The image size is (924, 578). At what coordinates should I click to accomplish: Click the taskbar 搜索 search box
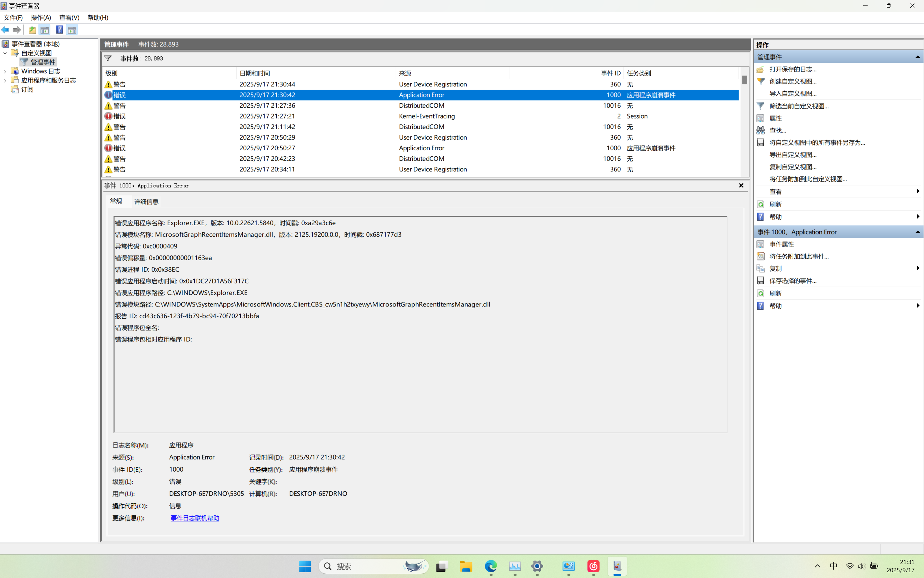point(373,566)
